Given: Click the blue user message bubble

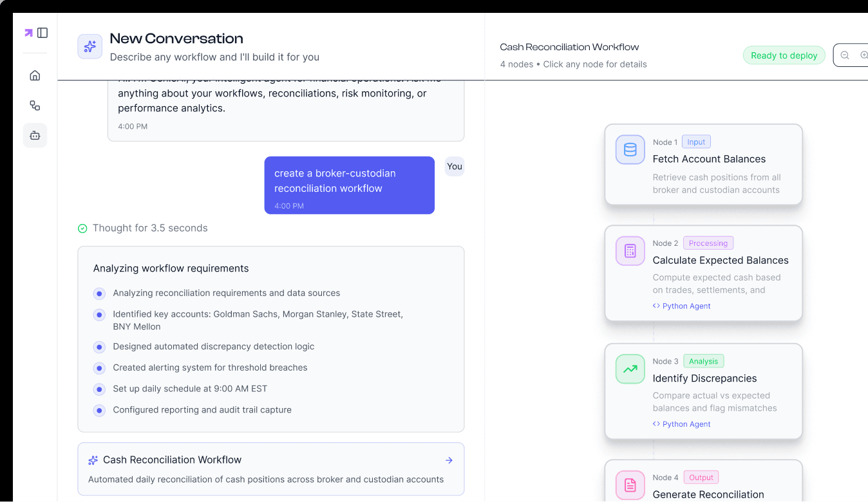Looking at the screenshot, I should pyautogui.click(x=350, y=185).
